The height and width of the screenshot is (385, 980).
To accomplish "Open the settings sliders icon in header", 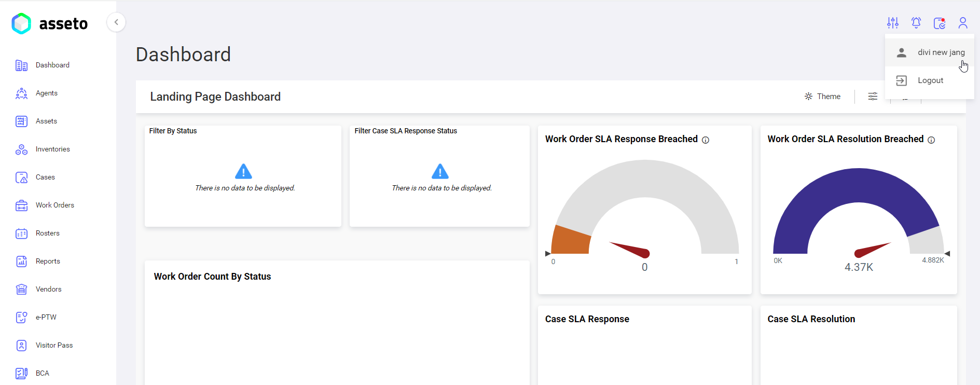I will (892, 23).
